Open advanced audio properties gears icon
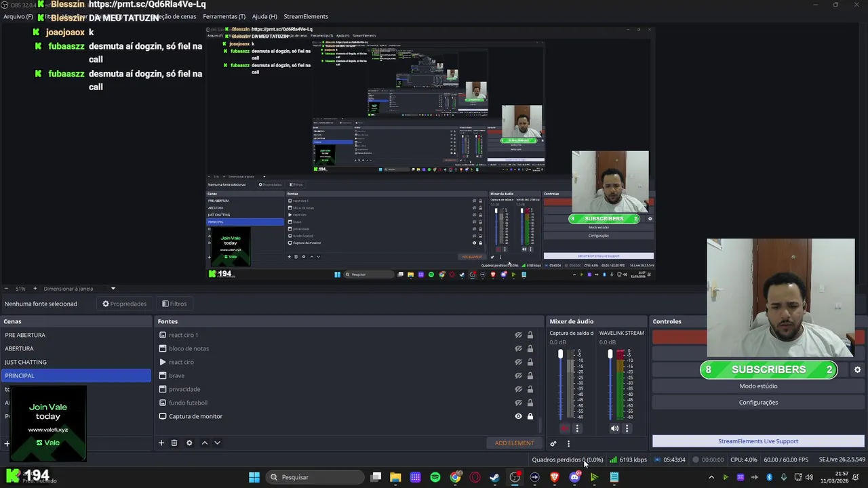The height and width of the screenshot is (488, 868). tap(553, 443)
